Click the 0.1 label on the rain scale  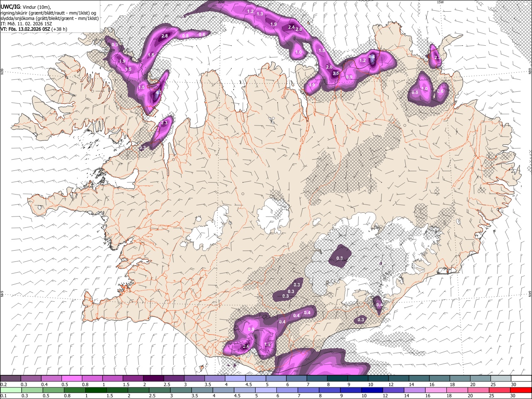pos(3,396)
